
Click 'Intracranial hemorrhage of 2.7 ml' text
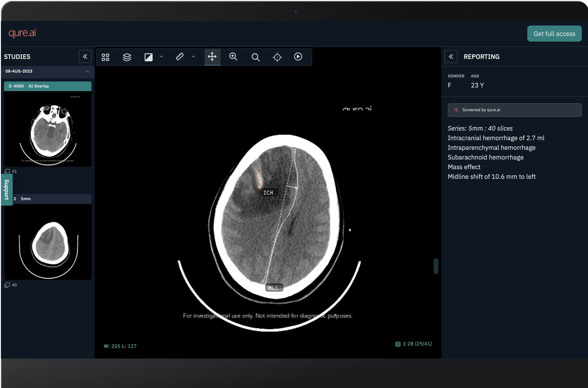(496, 138)
